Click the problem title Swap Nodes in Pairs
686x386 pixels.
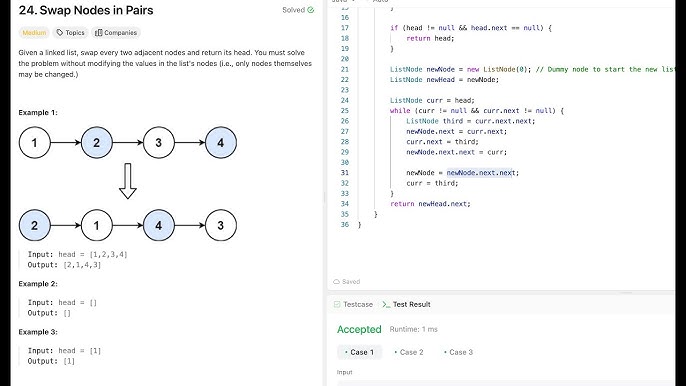[86, 11]
